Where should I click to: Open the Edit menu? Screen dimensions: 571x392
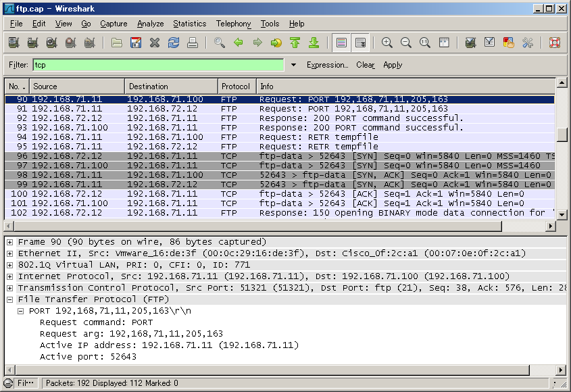[39, 24]
